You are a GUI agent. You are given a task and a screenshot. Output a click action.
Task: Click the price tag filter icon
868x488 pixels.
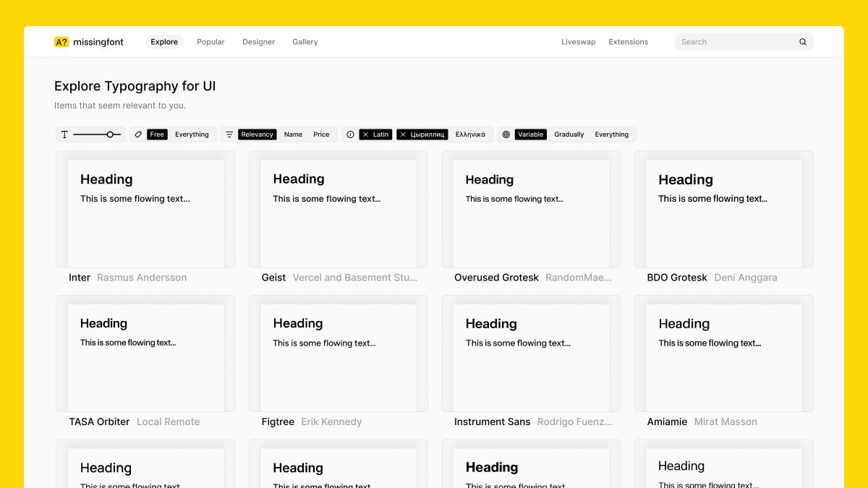[138, 134]
